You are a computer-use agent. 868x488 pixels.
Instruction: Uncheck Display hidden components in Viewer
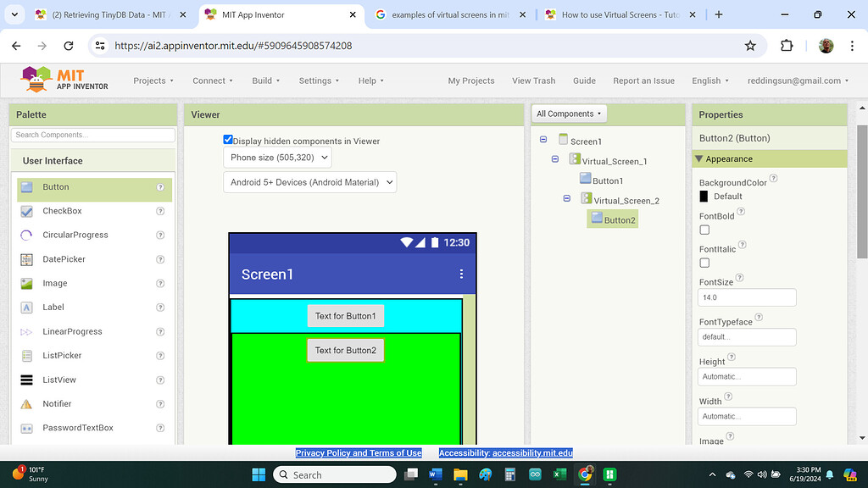coord(228,140)
